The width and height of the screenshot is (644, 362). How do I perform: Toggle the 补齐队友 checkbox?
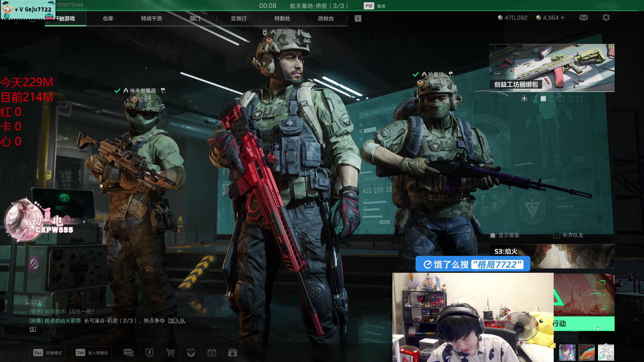tap(556, 235)
